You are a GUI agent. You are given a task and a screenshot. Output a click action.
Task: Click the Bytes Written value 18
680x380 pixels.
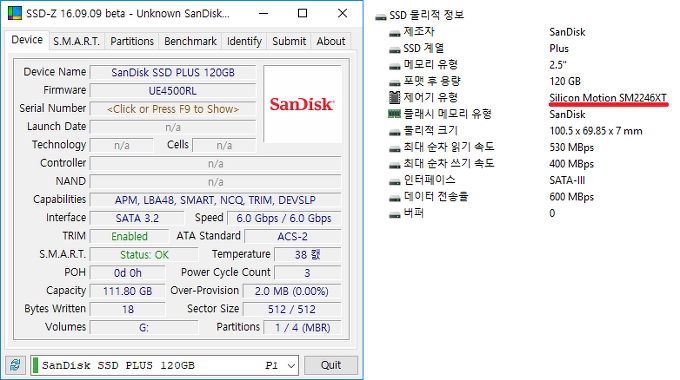pyautogui.click(x=128, y=309)
